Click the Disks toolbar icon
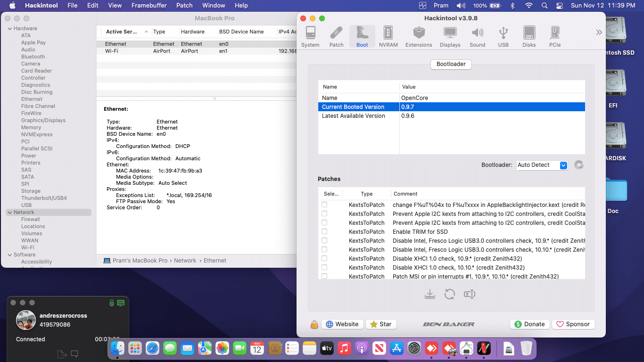Viewport: 644px width, 362px height. (529, 37)
